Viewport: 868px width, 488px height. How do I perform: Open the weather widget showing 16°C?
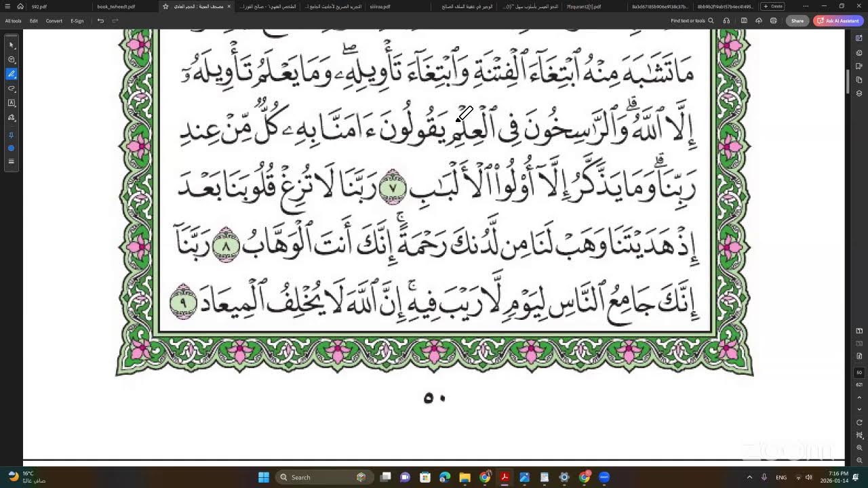click(x=27, y=477)
